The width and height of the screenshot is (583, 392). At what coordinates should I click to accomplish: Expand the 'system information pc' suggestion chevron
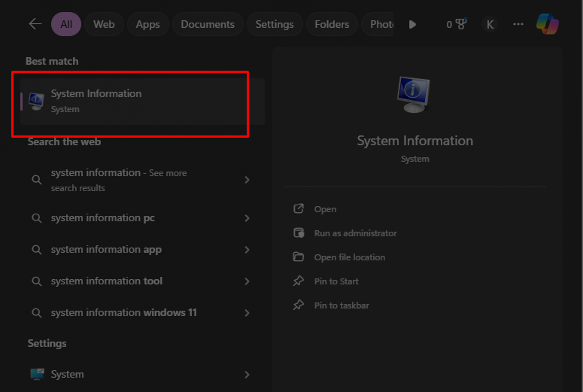[247, 218]
